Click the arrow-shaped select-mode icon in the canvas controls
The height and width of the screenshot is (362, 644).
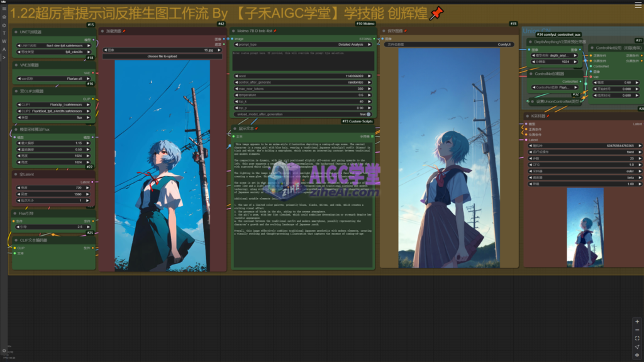637,347
